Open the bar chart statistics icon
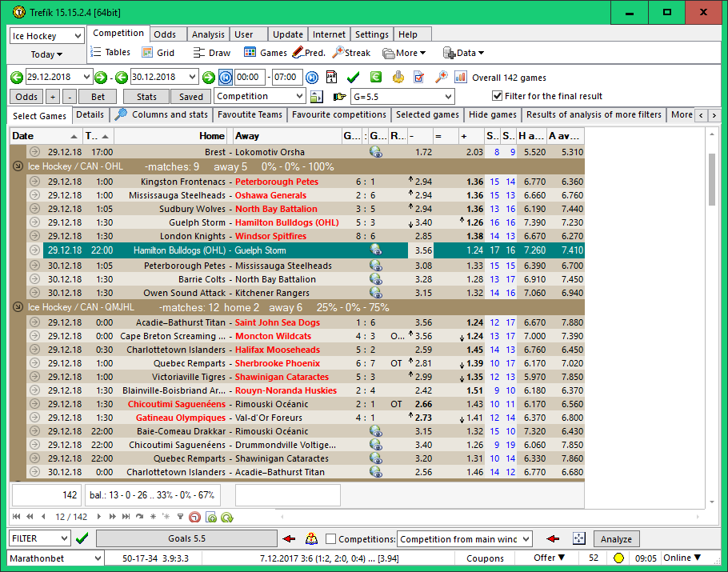Screen dimensions: 728x572 point(461,77)
